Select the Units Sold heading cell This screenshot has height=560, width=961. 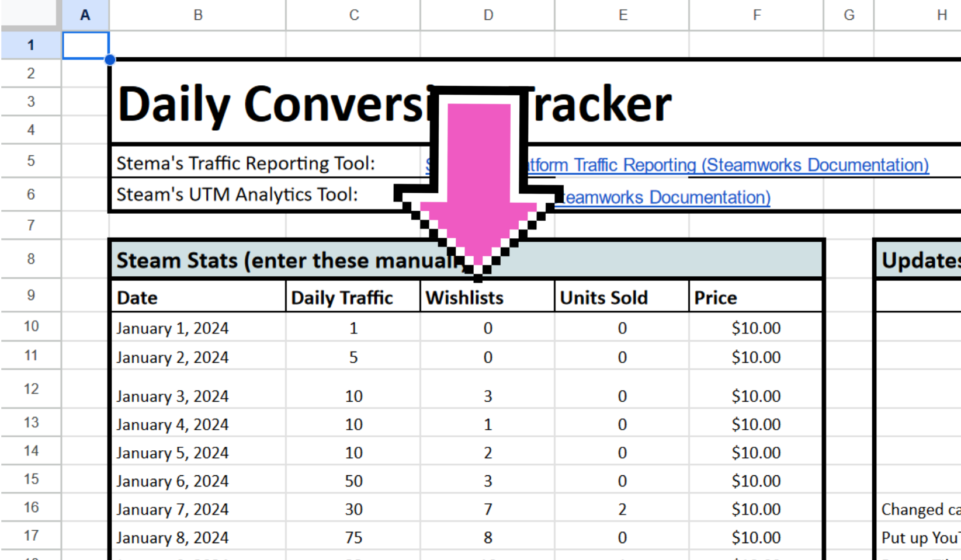(x=622, y=297)
